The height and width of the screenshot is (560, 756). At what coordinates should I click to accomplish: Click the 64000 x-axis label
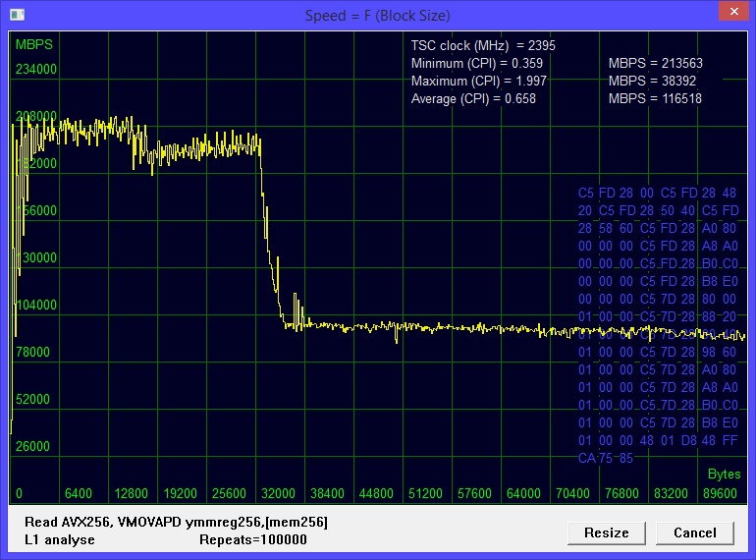pos(523,494)
